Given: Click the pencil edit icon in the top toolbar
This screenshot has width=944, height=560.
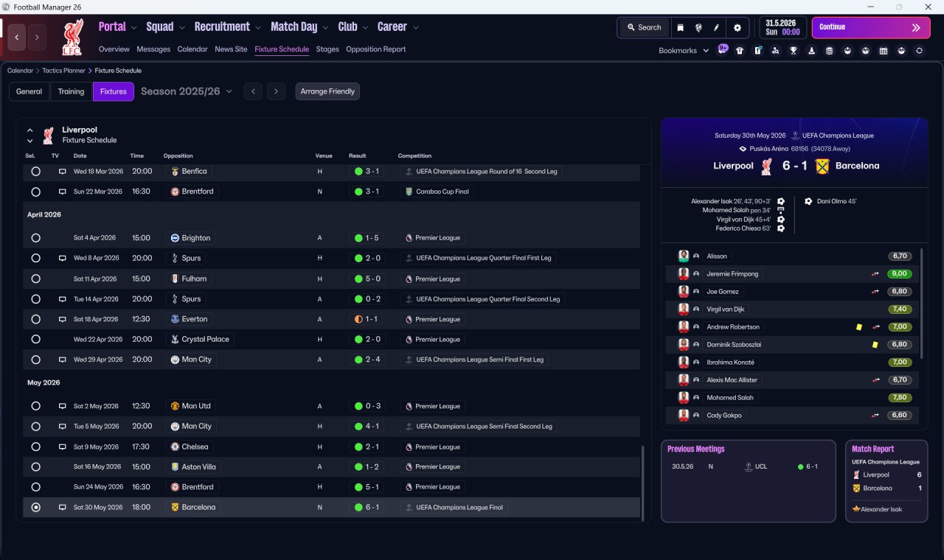Looking at the screenshot, I should click(x=716, y=27).
